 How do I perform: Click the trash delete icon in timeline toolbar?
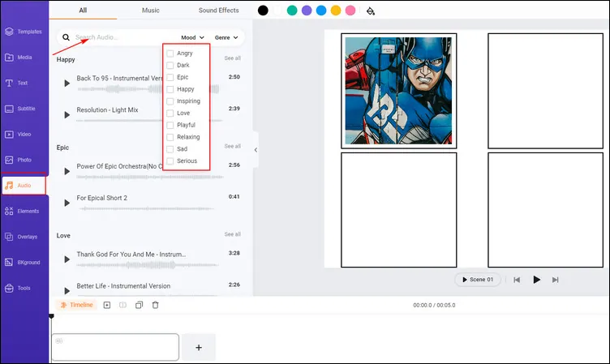click(155, 306)
